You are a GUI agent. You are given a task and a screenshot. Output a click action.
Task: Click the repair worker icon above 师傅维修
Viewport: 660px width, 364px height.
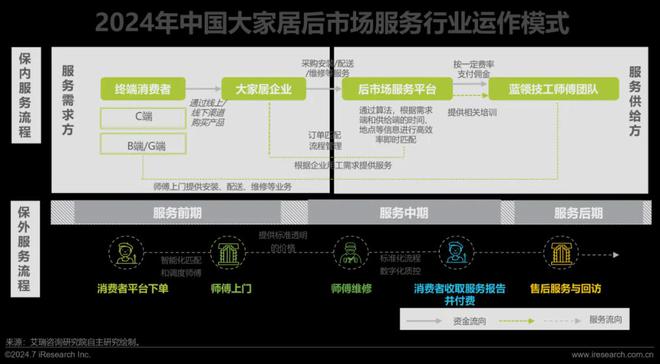pyautogui.click(x=350, y=253)
